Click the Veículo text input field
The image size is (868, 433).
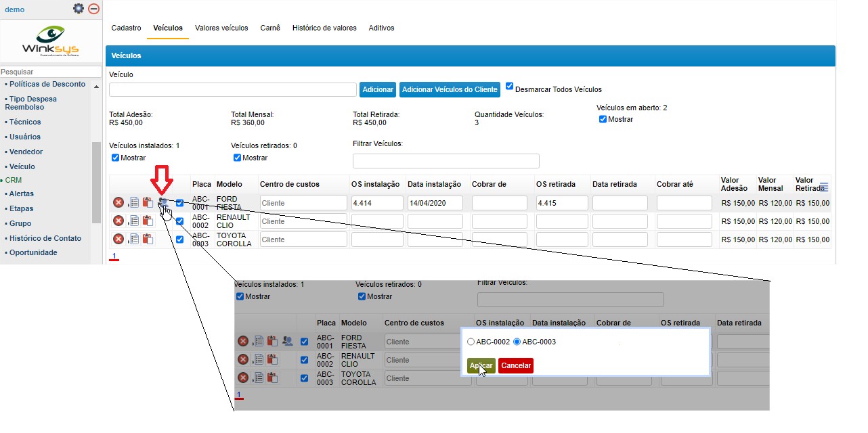[233, 89]
